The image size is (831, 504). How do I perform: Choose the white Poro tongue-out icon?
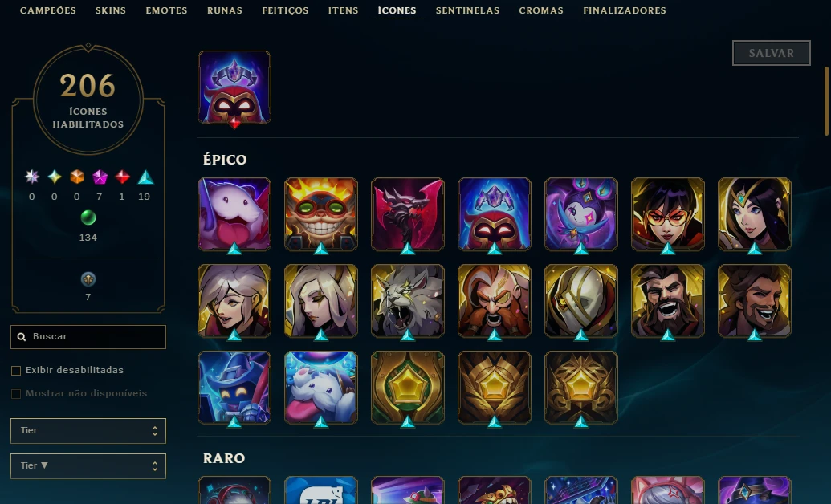[321, 388]
